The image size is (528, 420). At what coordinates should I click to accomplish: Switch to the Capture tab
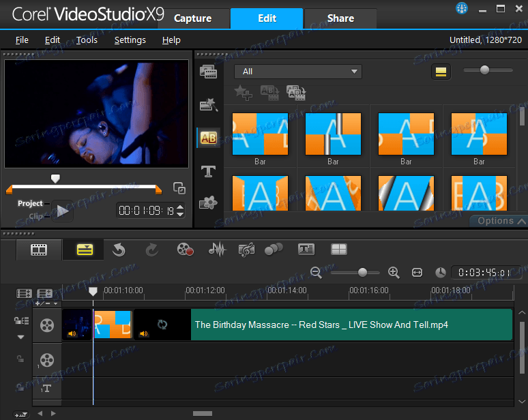click(x=192, y=18)
